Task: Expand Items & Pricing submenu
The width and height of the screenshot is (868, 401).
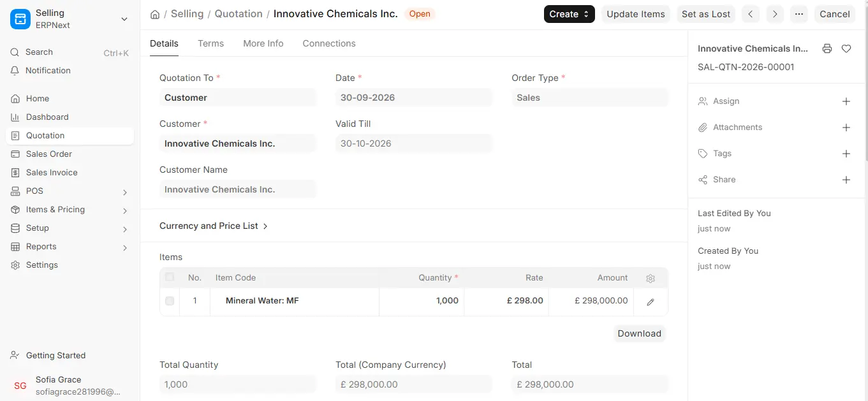Action: 125,210
